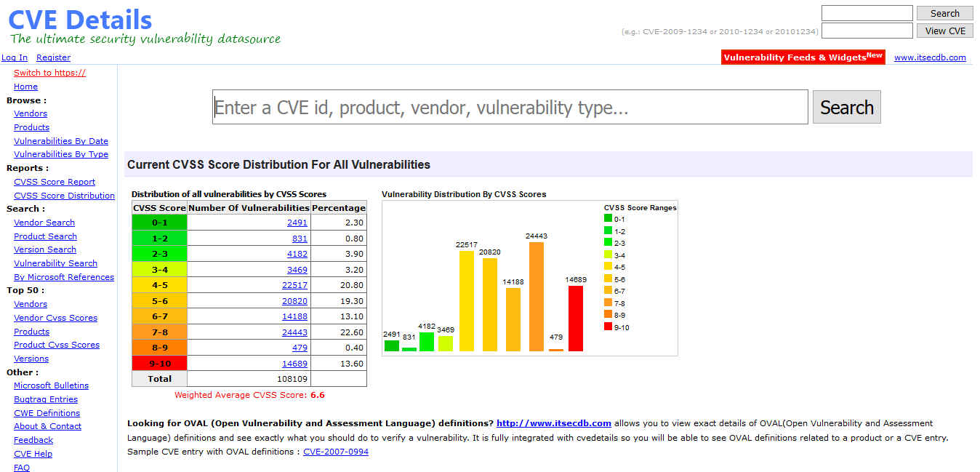
Task: Open FAQ link in sidebar
Action: 22,468
